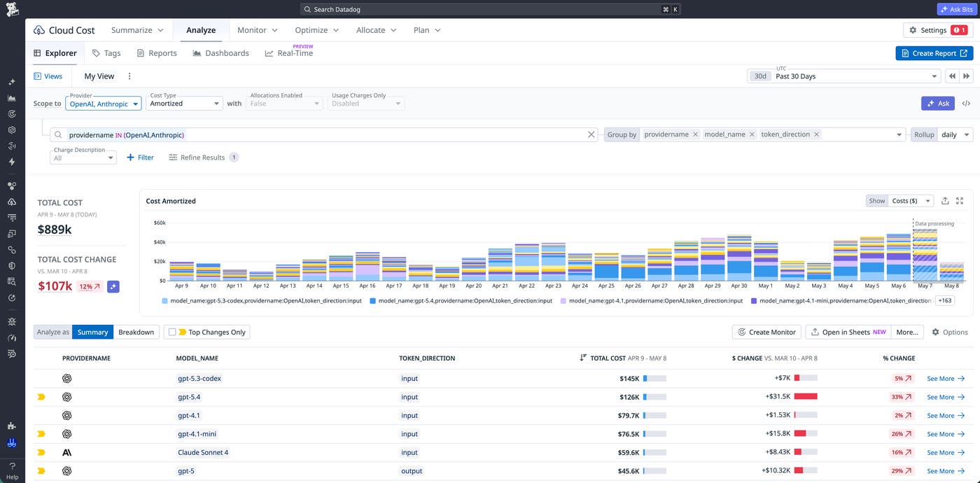Expand the Group by field dropdown arrow

(899, 134)
